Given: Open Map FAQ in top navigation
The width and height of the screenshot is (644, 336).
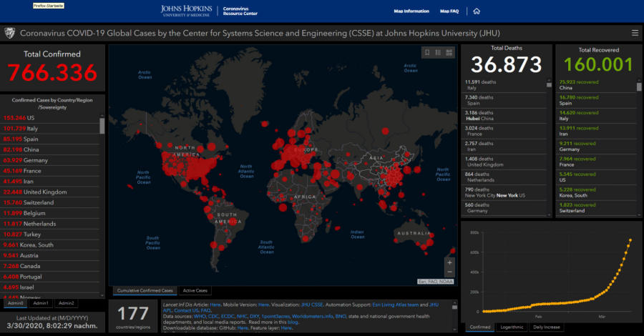Looking at the screenshot, I should point(449,11).
